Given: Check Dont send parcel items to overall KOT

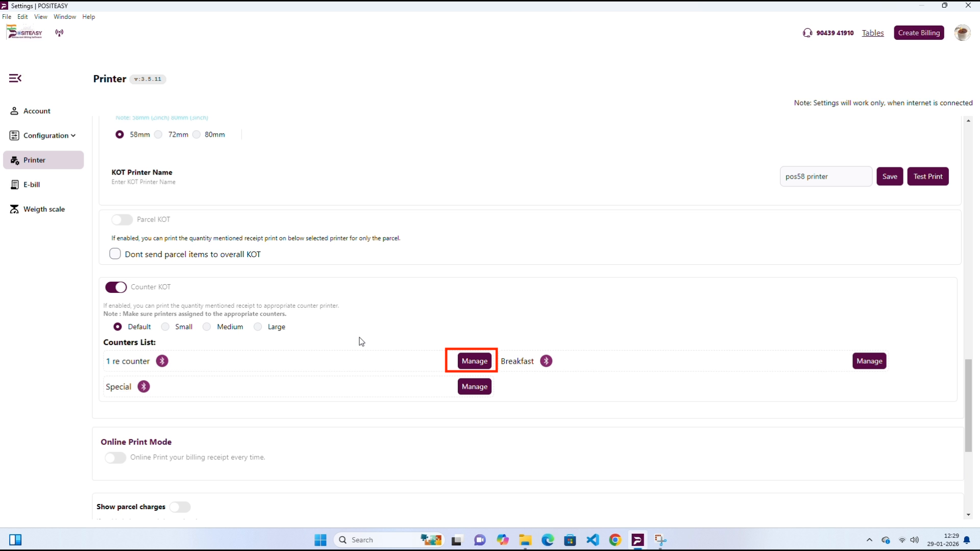Looking at the screenshot, I should pyautogui.click(x=115, y=254).
